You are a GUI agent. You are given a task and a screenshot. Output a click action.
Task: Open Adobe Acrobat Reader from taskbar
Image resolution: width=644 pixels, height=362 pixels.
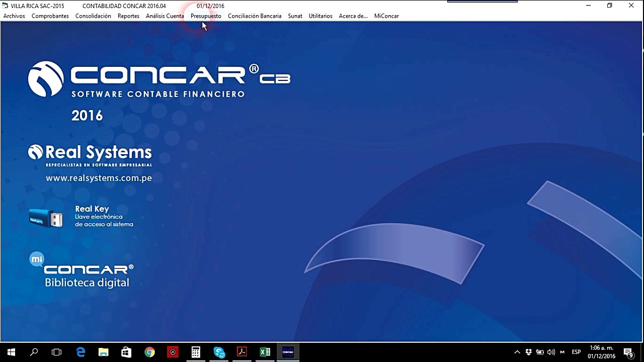[x=242, y=352]
